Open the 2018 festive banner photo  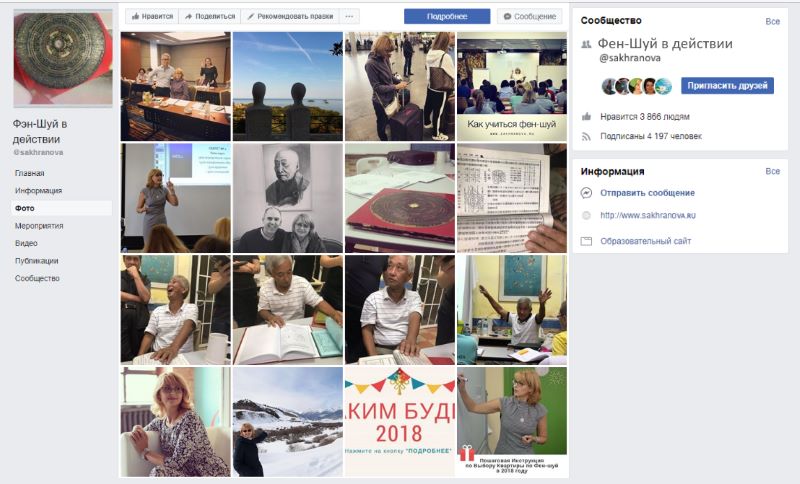[399, 422]
